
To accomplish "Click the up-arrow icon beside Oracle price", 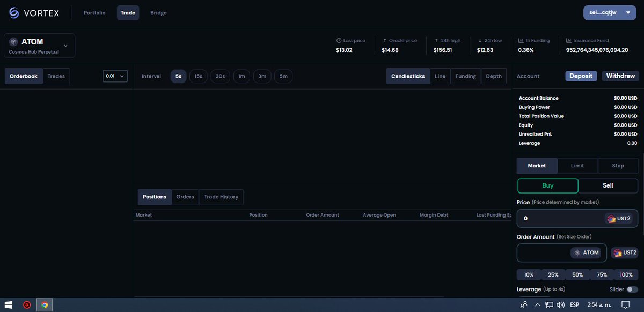I will tap(384, 40).
